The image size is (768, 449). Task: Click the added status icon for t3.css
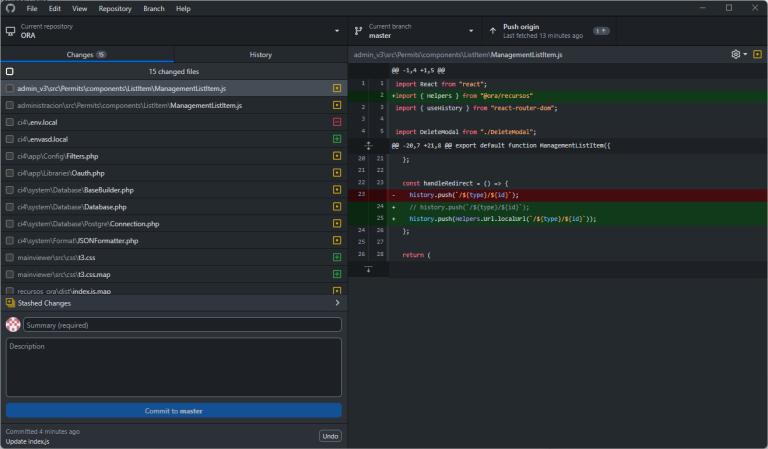337,257
